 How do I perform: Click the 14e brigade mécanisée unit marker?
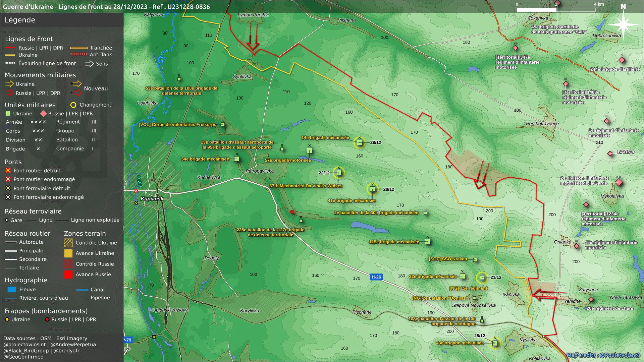point(359,142)
